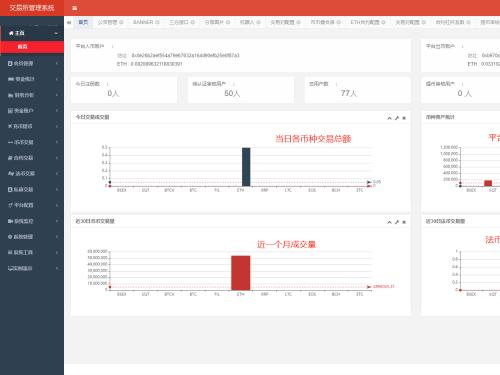This screenshot has height=375, width=500.
Task: Open settings wrench on the 今日交易成交量 panel
Action: pyautogui.click(x=397, y=118)
